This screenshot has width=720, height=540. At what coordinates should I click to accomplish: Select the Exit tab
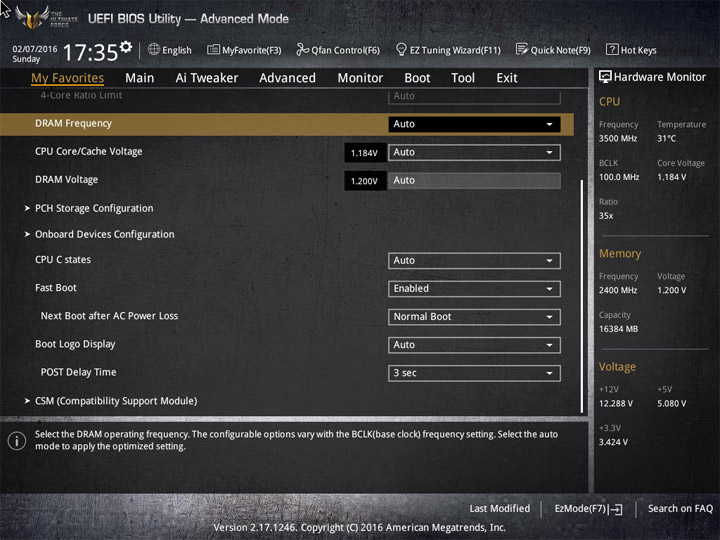pos(507,78)
